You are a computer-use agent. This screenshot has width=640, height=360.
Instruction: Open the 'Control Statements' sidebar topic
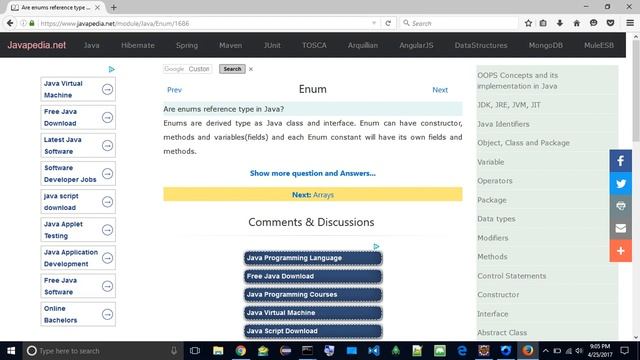(511, 276)
